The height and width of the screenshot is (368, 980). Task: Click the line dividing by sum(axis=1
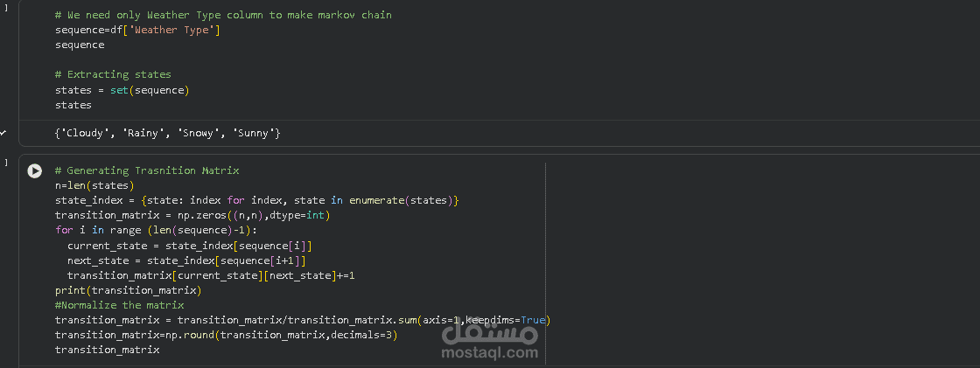303,321
